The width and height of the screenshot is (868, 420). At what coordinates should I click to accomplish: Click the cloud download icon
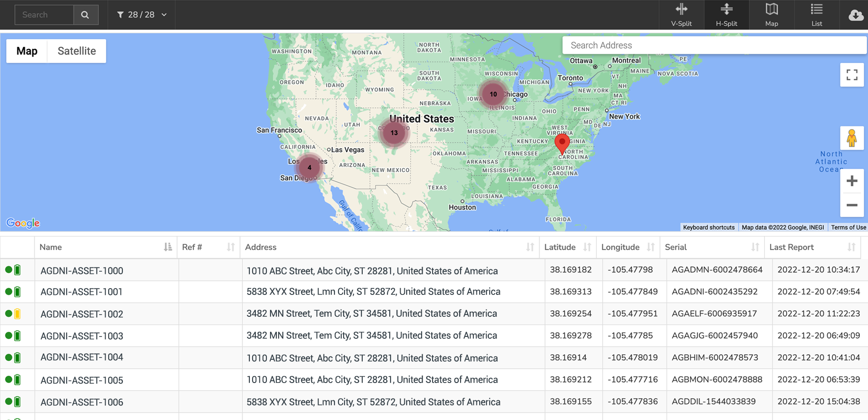855,15
